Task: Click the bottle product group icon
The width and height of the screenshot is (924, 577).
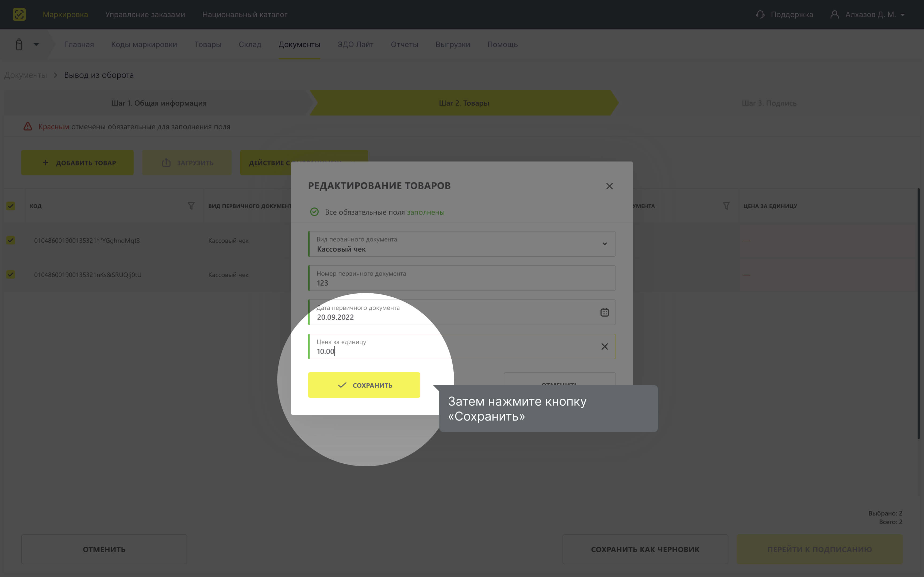Action: tap(19, 44)
